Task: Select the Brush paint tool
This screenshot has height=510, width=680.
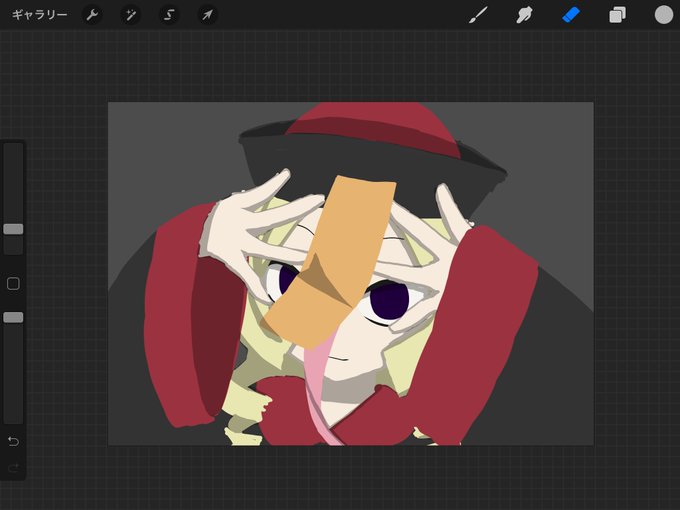Action: [478, 15]
